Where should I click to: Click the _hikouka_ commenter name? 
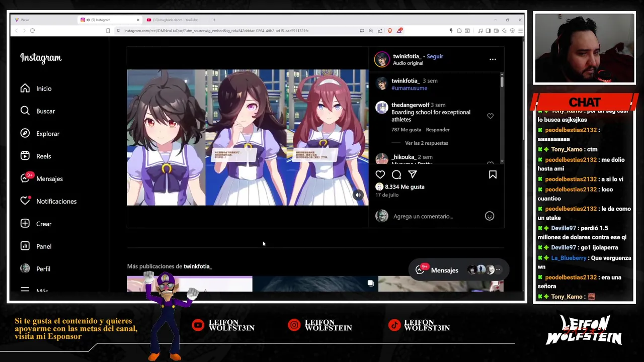[x=404, y=157]
